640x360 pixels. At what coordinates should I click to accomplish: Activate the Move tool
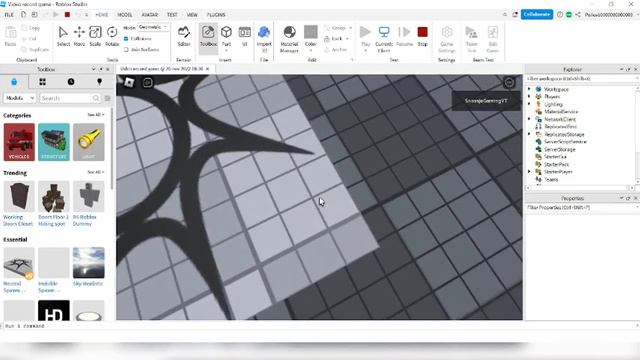pyautogui.click(x=79, y=36)
